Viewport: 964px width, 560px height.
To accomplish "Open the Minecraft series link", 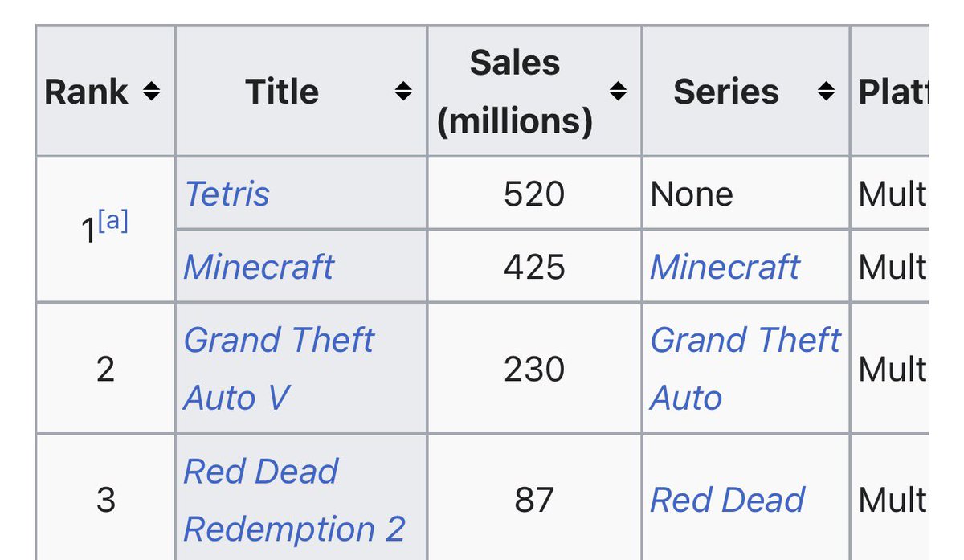I will tap(725, 267).
